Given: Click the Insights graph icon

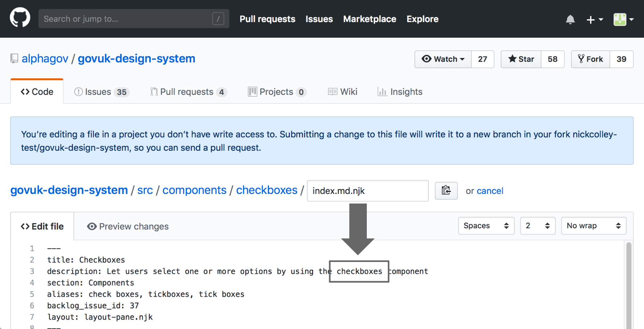Looking at the screenshot, I should pyautogui.click(x=382, y=92).
